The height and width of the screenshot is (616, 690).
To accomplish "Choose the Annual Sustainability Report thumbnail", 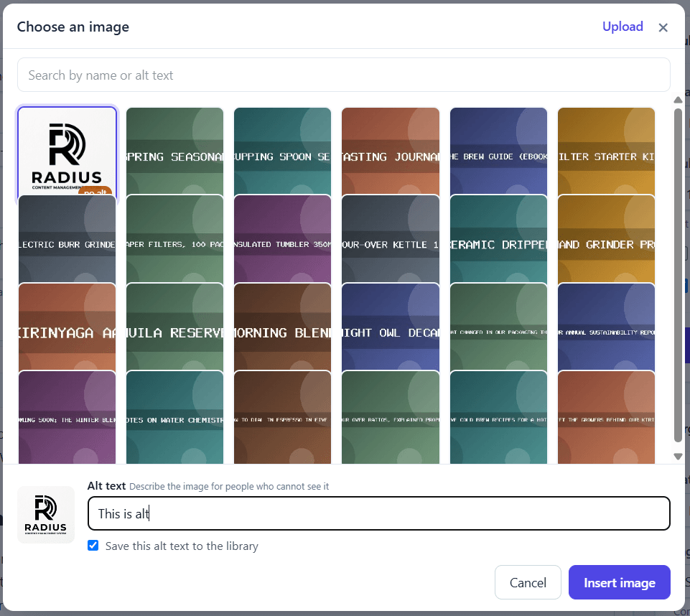I will [607, 327].
